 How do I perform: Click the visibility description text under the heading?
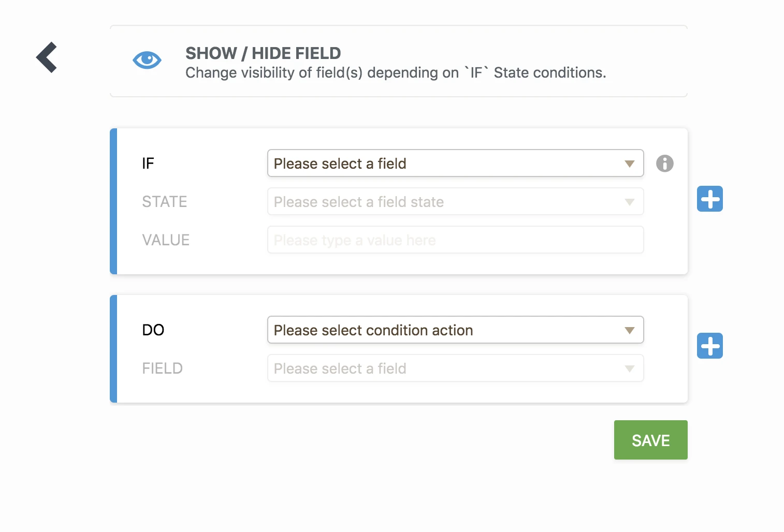click(395, 72)
